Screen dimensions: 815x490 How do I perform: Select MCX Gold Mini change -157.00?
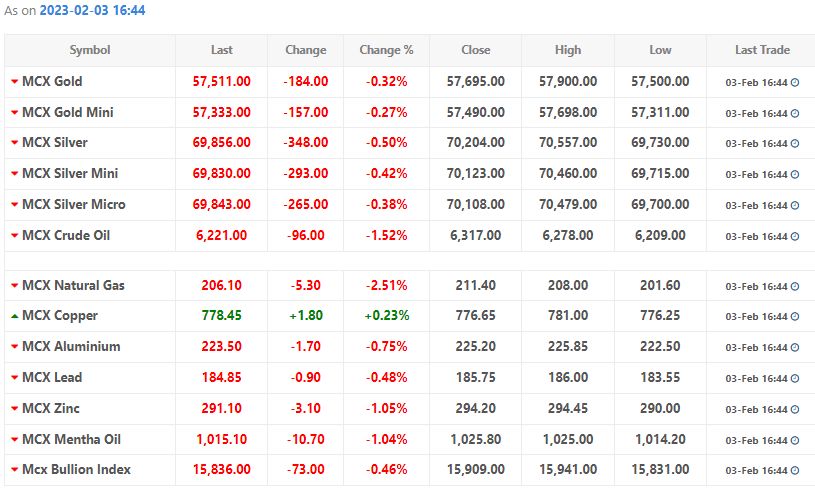click(306, 112)
